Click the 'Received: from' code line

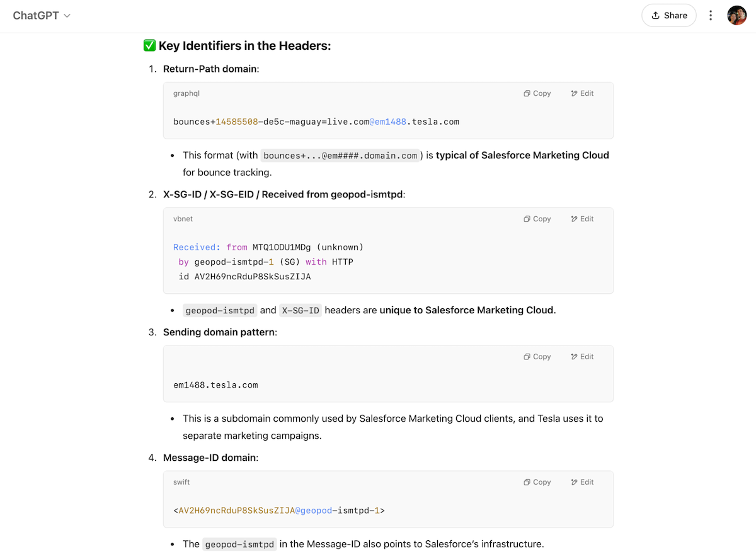pyautogui.click(x=268, y=247)
